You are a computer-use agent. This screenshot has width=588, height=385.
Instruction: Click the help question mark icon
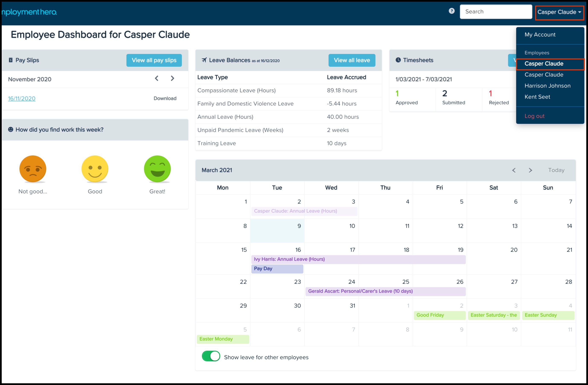451,11
